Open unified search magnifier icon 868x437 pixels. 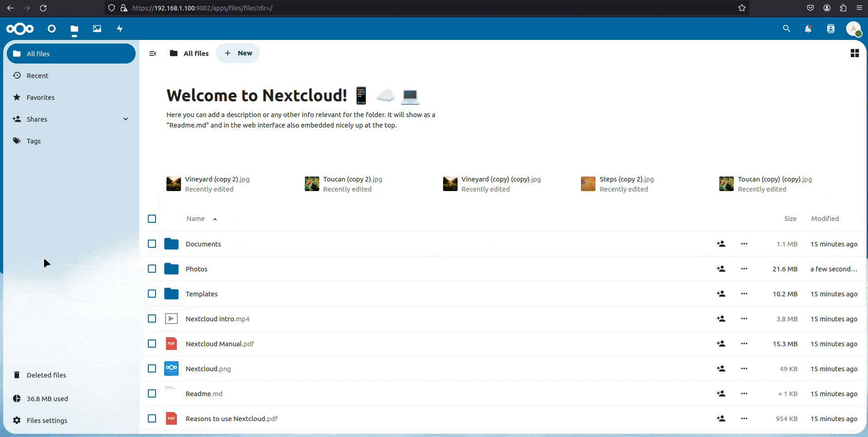(x=786, y=29)
